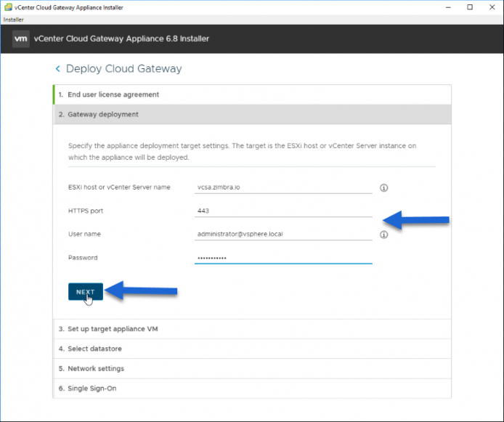Select step 2 Gateway deployment header
The image size is (504, 422).
coord(252,115)
